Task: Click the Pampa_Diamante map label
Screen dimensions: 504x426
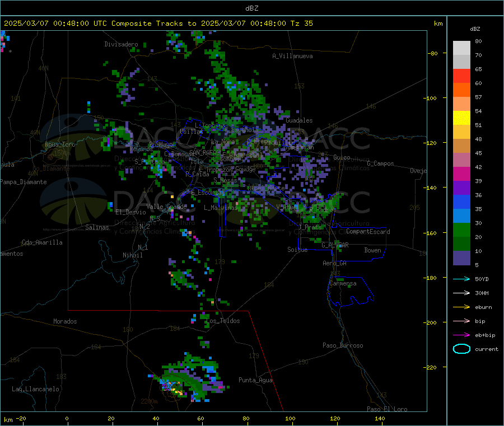Action: coord(24,182)
